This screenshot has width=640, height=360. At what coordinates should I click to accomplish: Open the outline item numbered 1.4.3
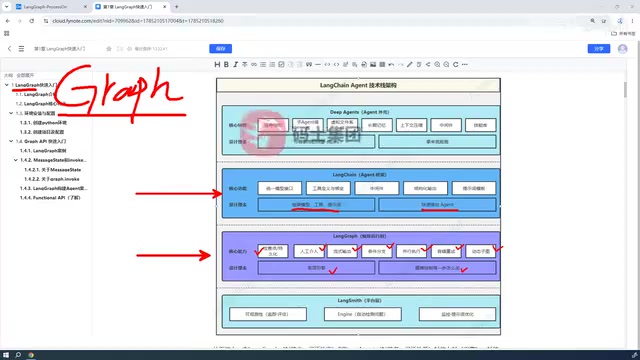pyautogui.click(x=53, y=188)
